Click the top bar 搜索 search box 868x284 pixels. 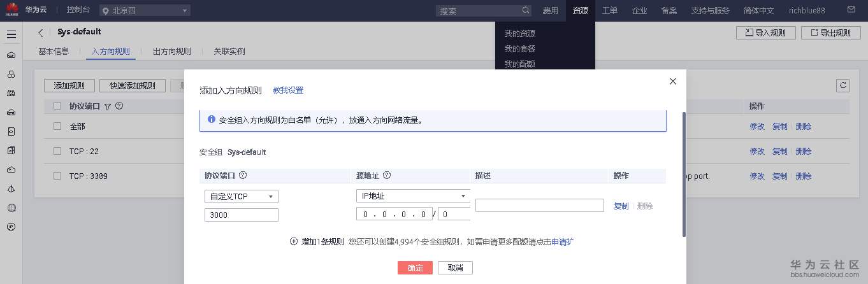[484, 11]
